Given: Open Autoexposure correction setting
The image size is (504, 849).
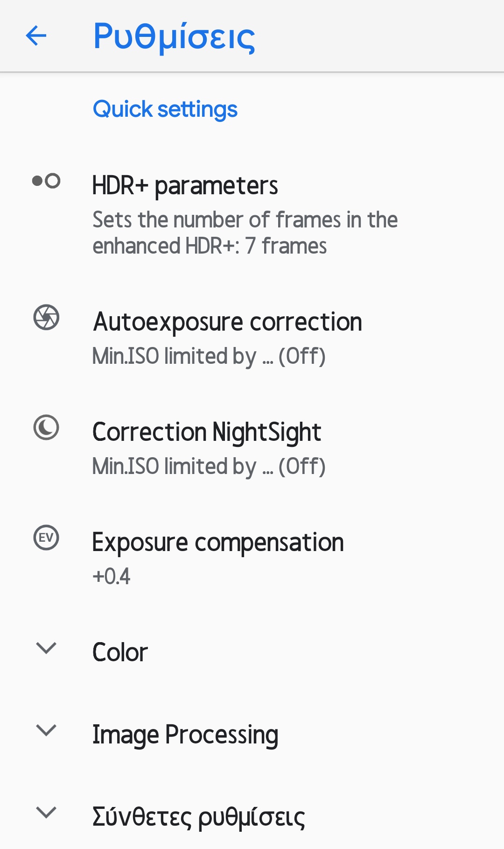Looking at the screenshot, I should click(227, 322).
